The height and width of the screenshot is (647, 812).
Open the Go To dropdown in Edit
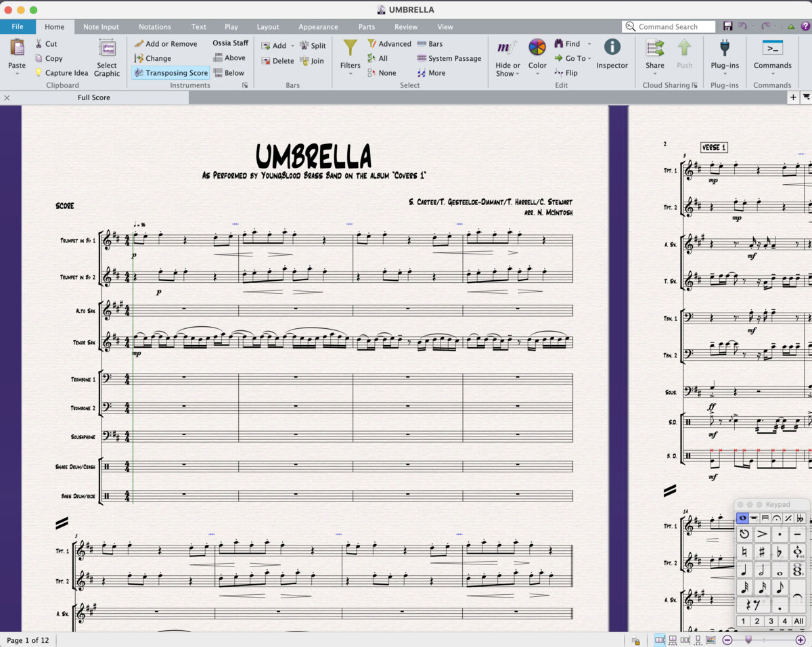[x=572, y=58]
